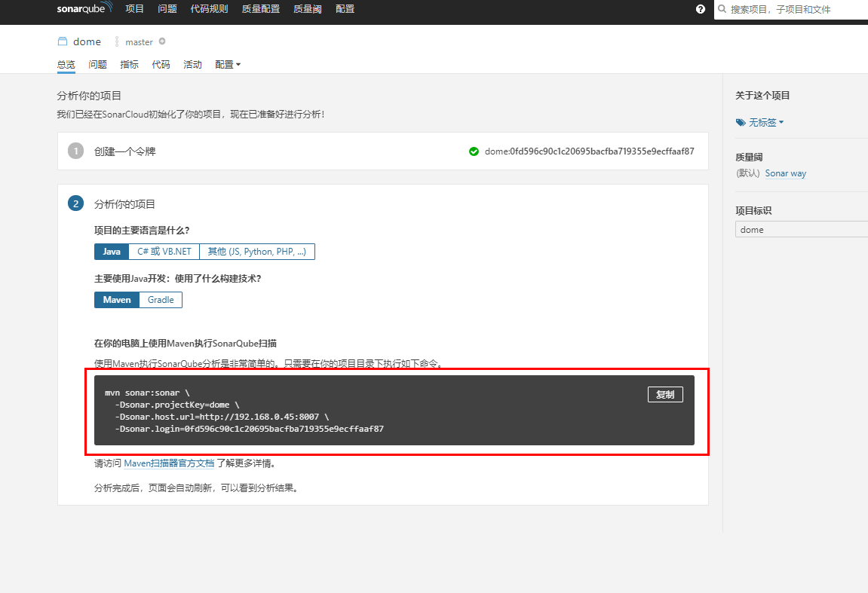Click the plus icon next to master
The width and height of the screenshot is (868, 593).
162,41
